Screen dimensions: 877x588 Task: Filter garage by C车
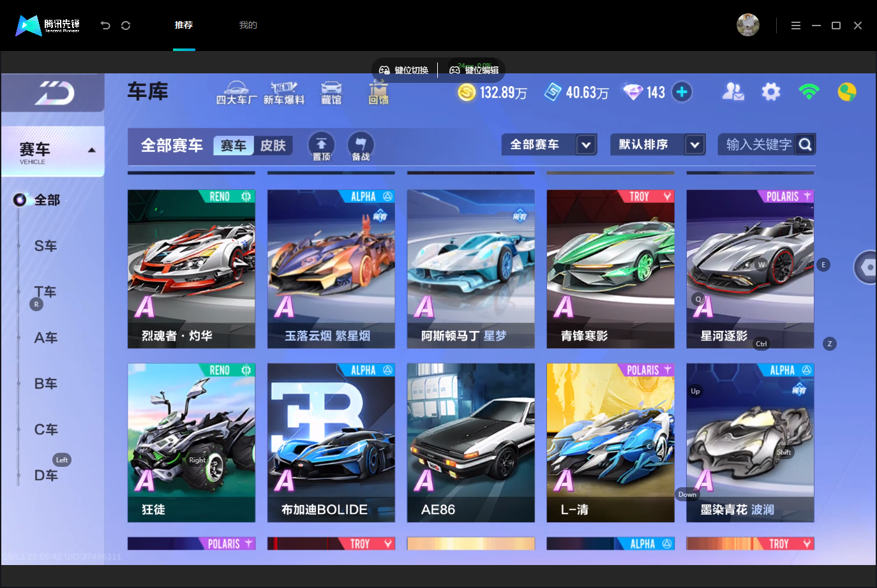point(45,430)
